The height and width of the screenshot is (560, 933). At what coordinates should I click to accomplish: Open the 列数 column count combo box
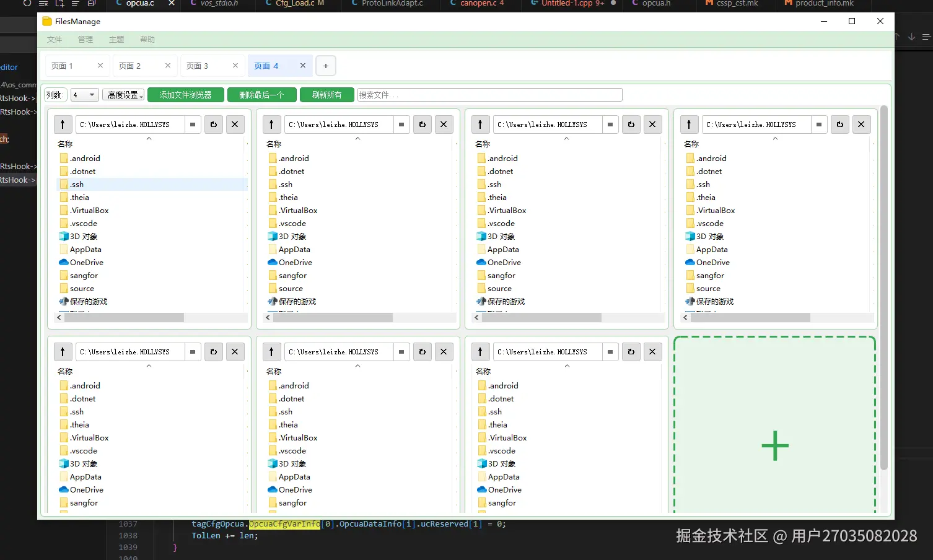(84, 95)
